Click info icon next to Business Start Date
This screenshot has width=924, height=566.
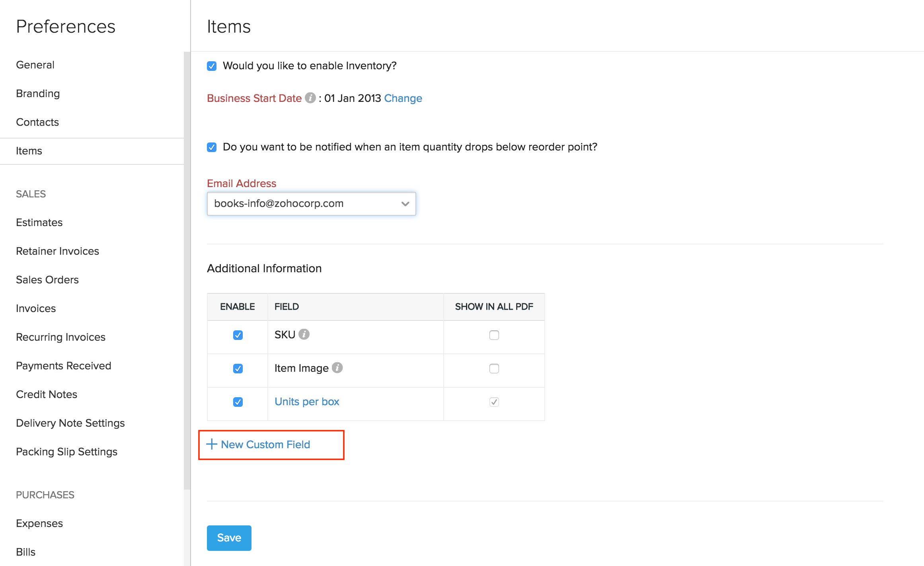(x=310, y=98)
